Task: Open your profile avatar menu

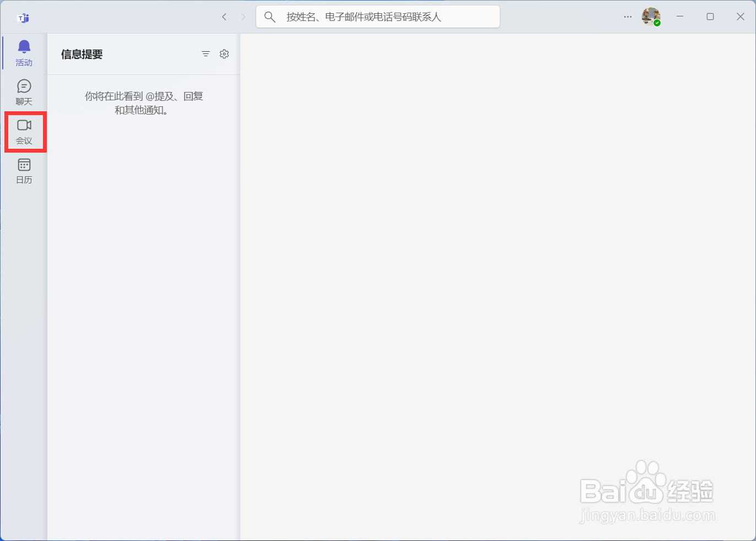Action: [x=650, y=17]
